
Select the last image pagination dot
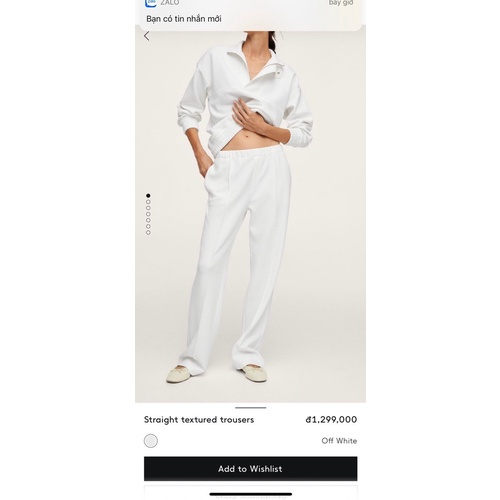(x=148, y=232)
